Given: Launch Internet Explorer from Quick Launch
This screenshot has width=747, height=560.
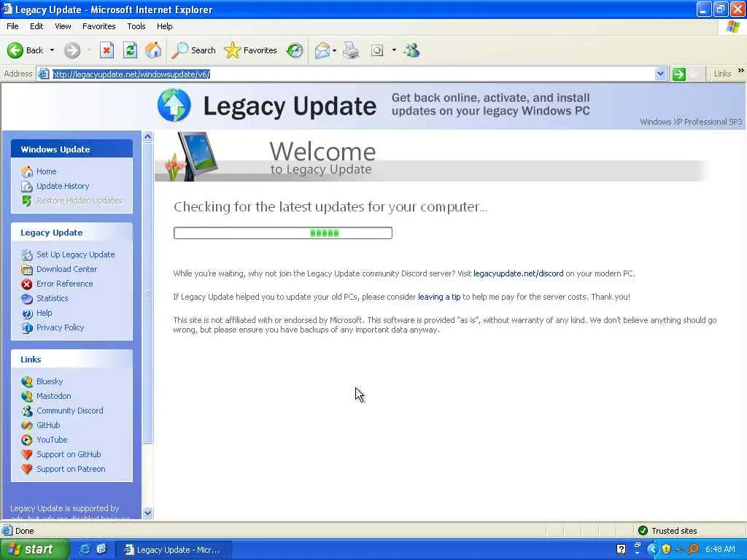Looking at the screenshot, I should coord(85,550).
